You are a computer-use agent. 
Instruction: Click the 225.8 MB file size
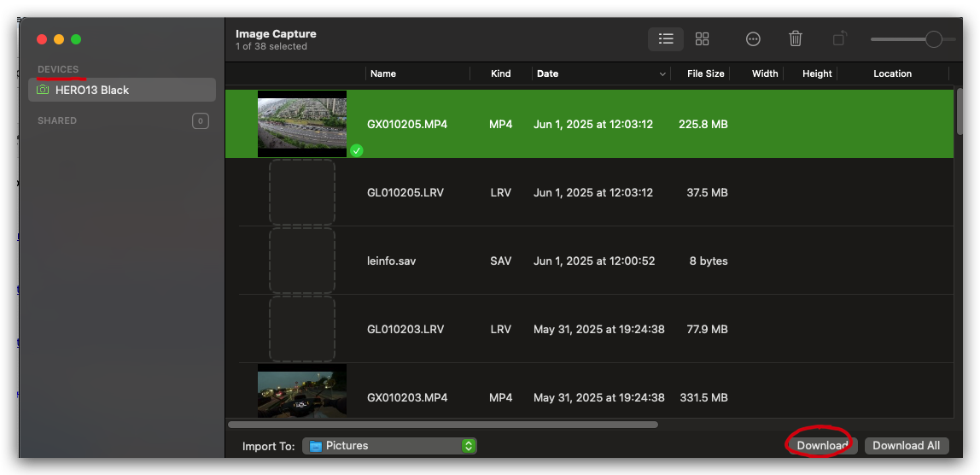point(703,124)
